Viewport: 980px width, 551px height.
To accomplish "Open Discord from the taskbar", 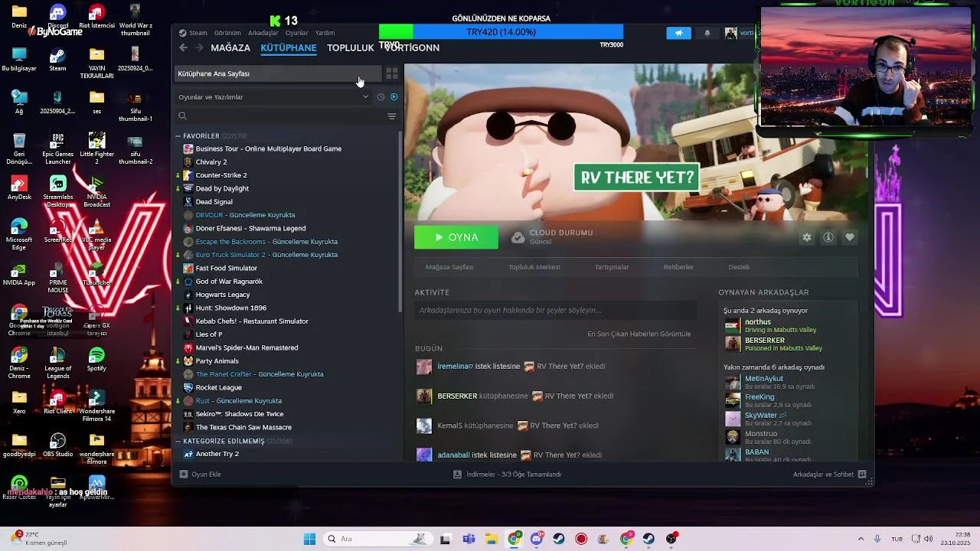I will click(x=537, y=539).
